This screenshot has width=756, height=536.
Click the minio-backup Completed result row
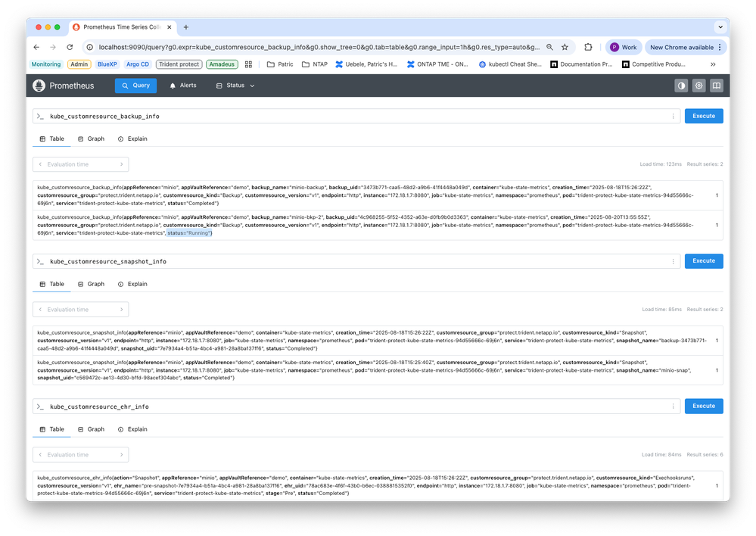(378, 195)
